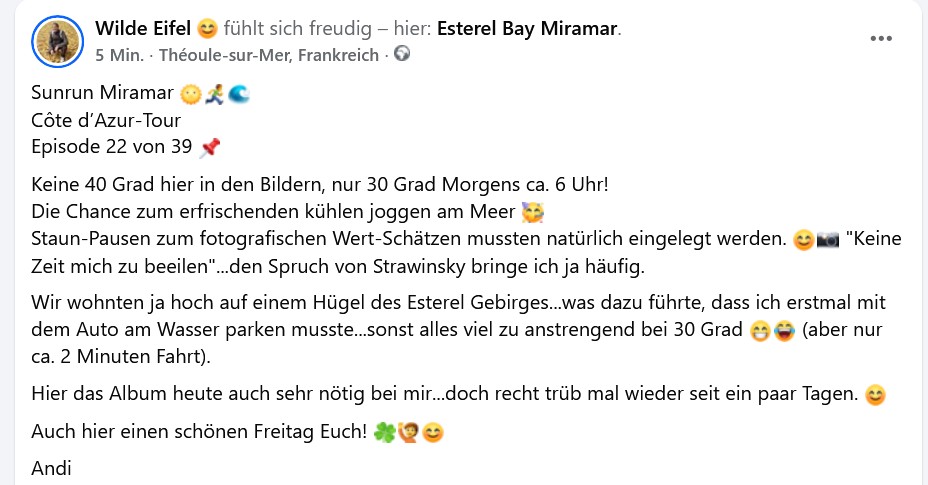Click the sun emoji after Sunrun Miramar

click(190, 96)
